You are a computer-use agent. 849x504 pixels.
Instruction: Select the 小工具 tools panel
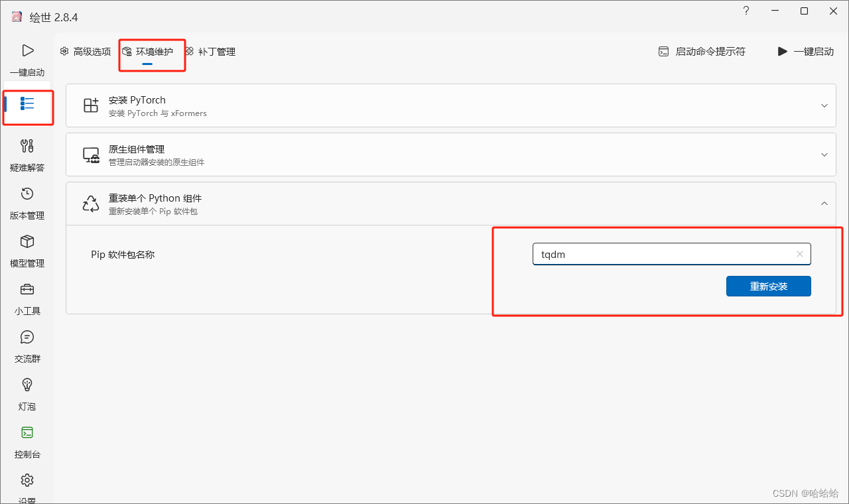[27, 298]
